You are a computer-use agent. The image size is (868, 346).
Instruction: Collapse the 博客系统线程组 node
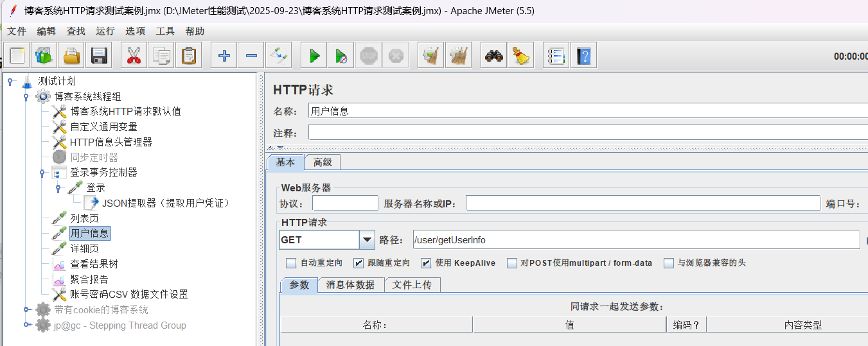[x=26, y=96]
